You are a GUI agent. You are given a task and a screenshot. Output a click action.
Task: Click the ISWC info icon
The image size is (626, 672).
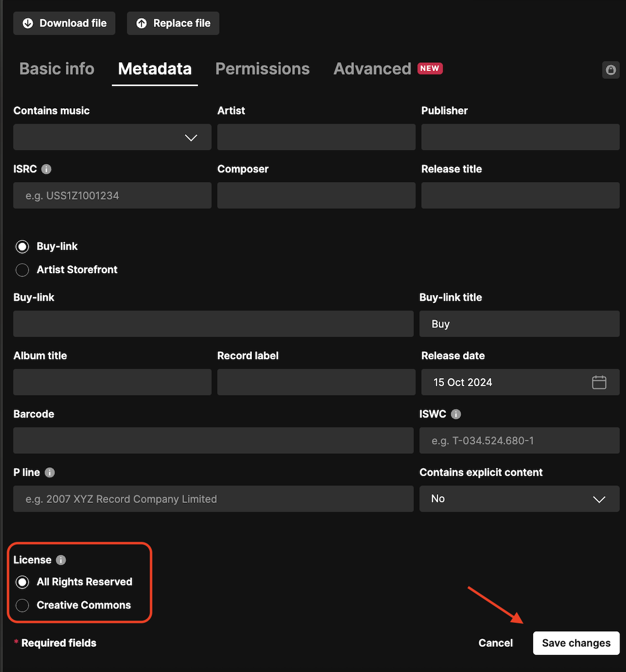tap(456, 414)
